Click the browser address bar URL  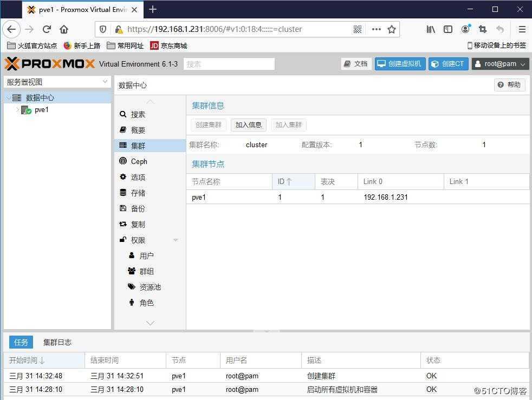coord(215,29)
